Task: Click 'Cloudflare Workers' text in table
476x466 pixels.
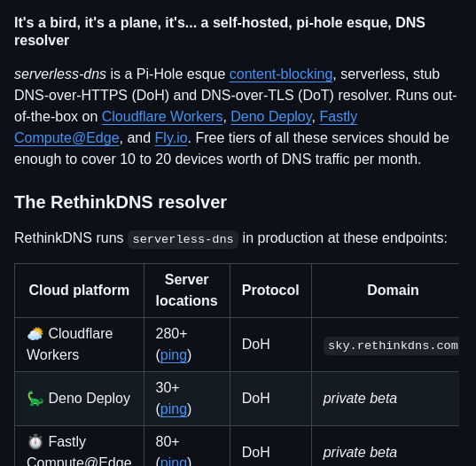Action: coord(70,345)
